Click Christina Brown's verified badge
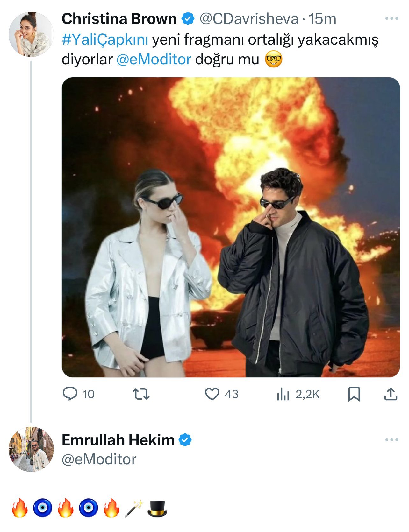Image resolution: width=409 pixels, height=532 pixels. click(x=188, y=19)
